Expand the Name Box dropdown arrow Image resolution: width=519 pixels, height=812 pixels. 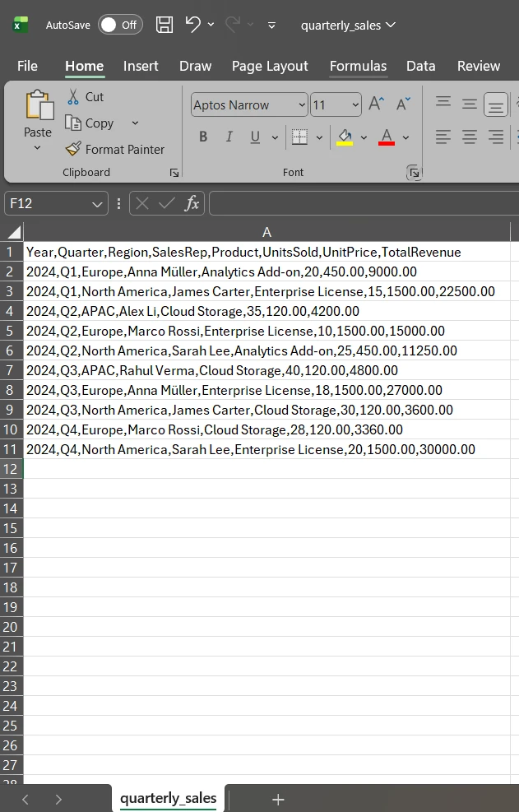98,204
